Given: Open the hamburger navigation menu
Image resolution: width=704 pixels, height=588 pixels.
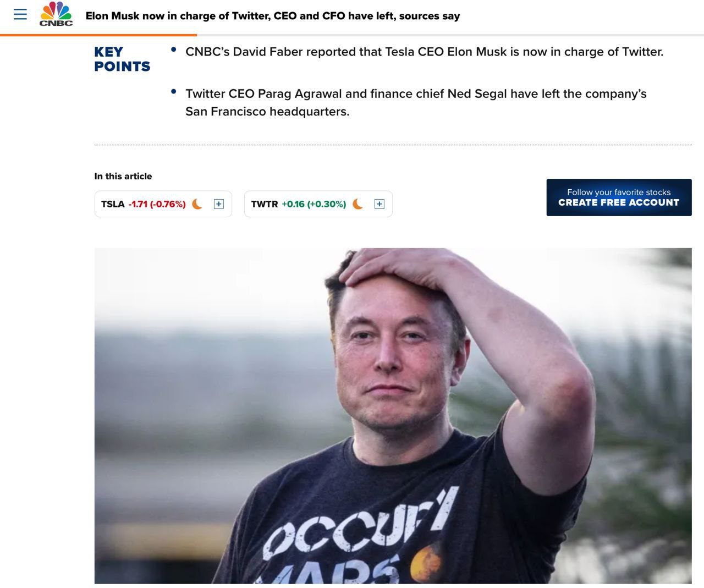Looking at the screenshot, I should 20,14.
